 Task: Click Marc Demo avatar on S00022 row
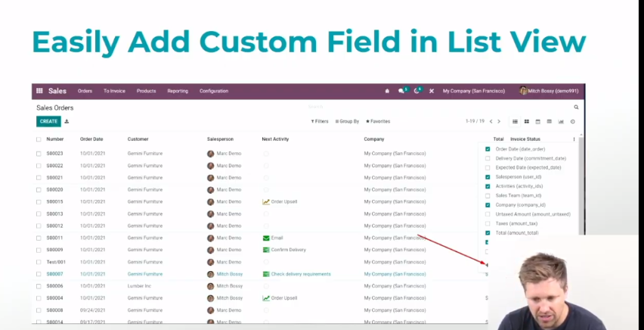[211, 166]
